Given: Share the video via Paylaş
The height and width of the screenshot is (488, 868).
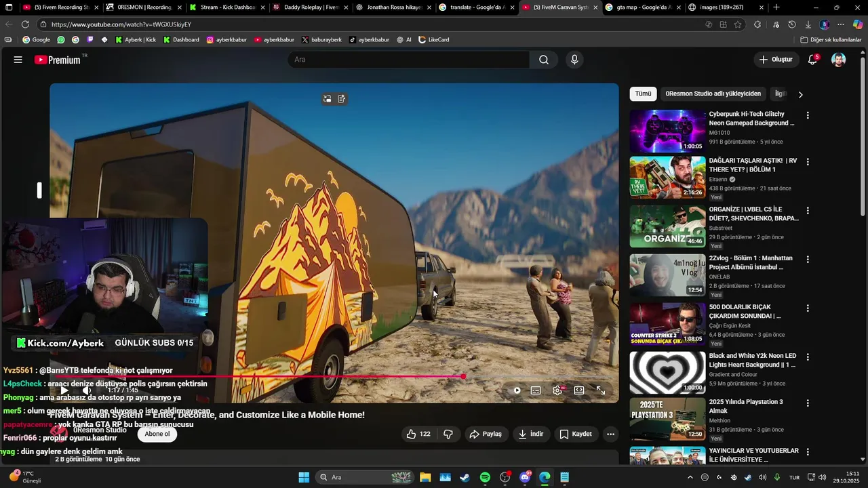Looking at the screenshot, I should coord(486,434).
